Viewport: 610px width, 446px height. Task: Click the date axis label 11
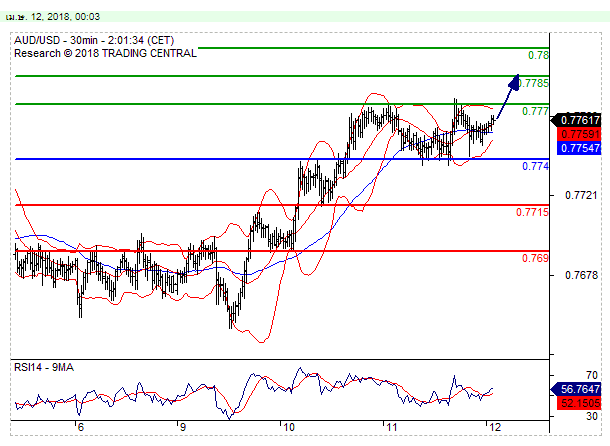pos(391,428)
